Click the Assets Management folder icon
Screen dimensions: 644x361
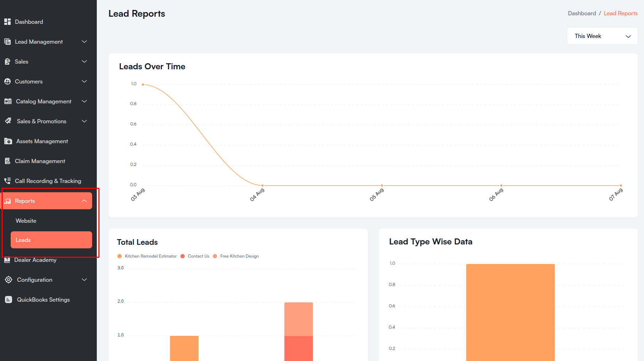[x=8, y=141]
